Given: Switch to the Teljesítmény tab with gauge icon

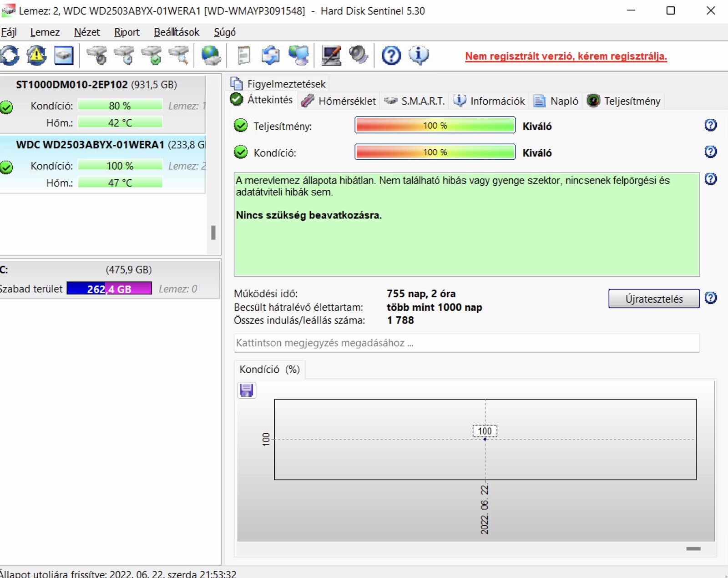Looking at the screenshot, I should point(623,101).
